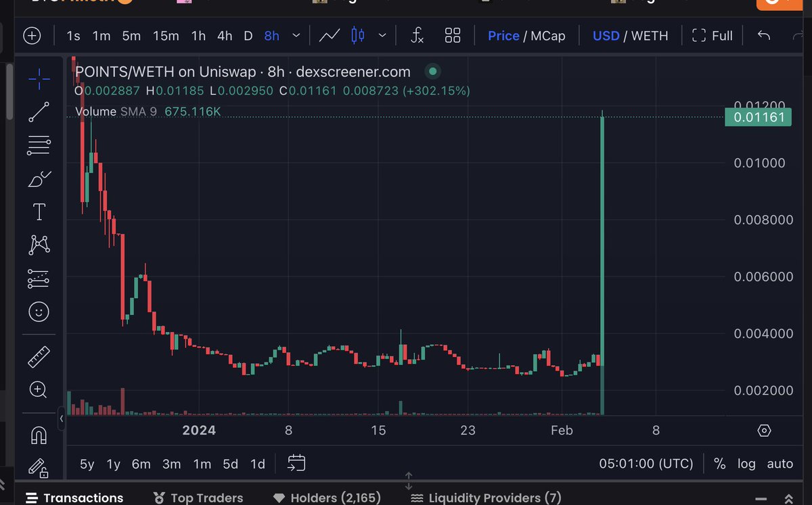Screen dimensions: 812x505
Task: Select the Trend Line drawing tool
Action: (39, 112)
